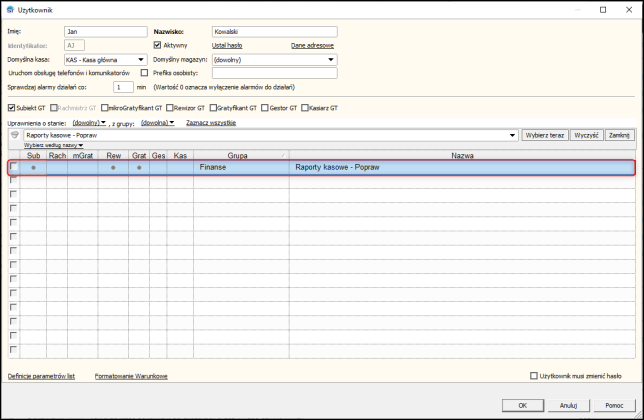This screenshot has width=644, height=420.
Task: Click the Wybierz teraz button
Action: click(545, 135)
